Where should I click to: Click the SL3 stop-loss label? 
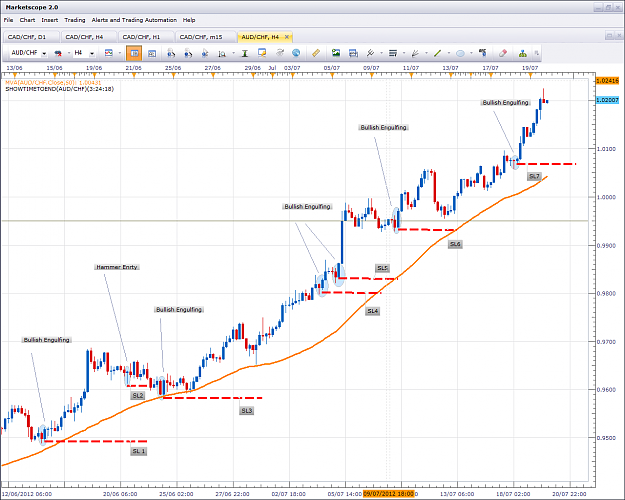[247, 411]
